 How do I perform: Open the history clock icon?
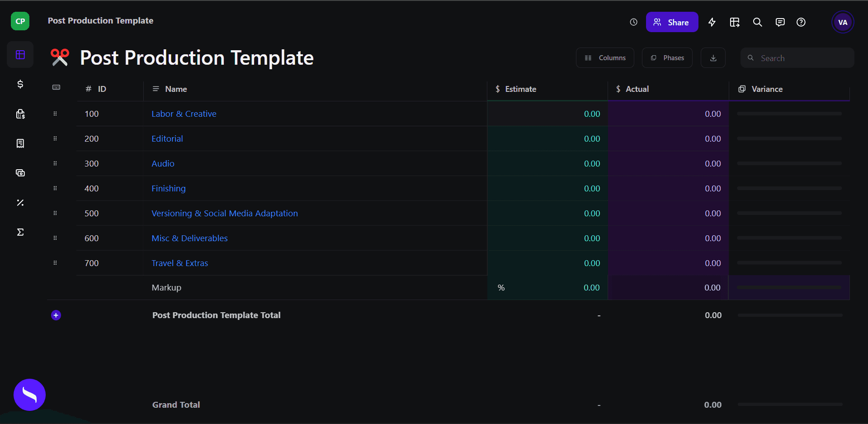pyautogui.click(x=633, y=22)
